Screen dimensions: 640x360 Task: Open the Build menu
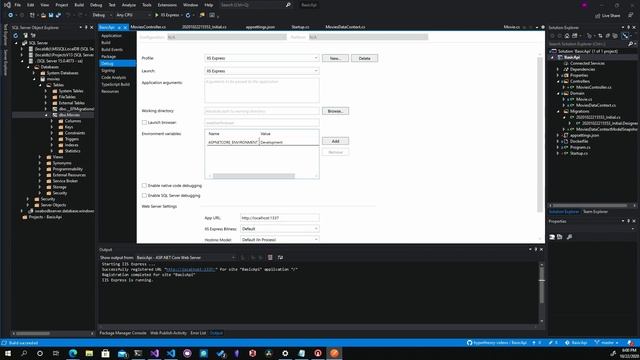point(79,5)
